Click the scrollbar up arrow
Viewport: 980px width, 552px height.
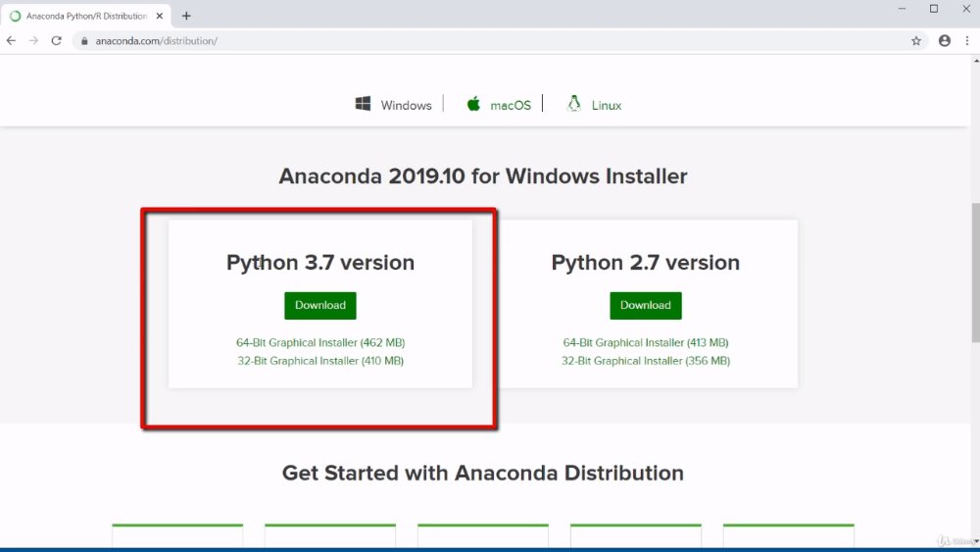coord(976,61)
